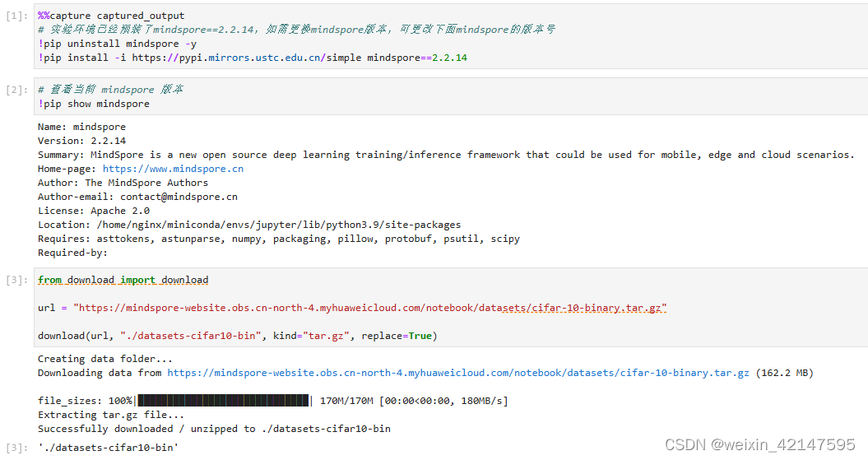
Task: Open the cifar-10-binary.tar.gz download link in output
Action: click(x=457, y=373)
